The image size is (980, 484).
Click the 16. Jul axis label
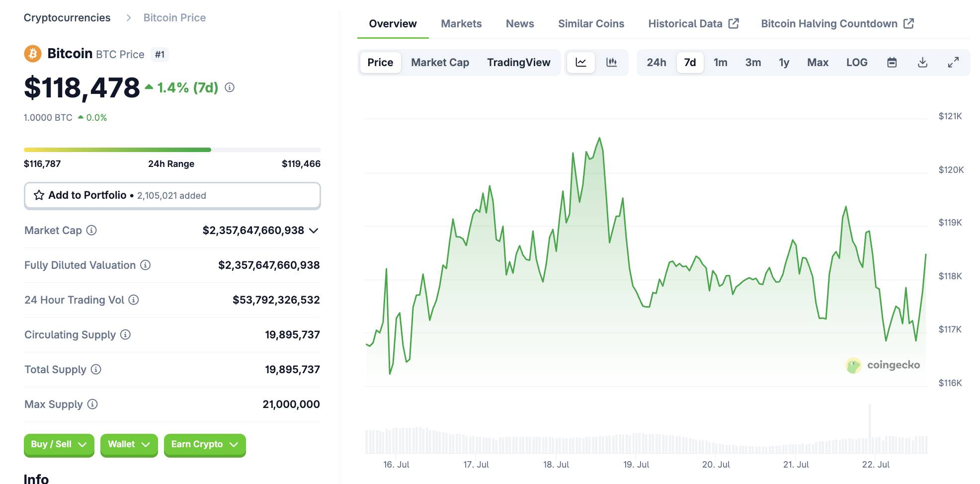396,465
